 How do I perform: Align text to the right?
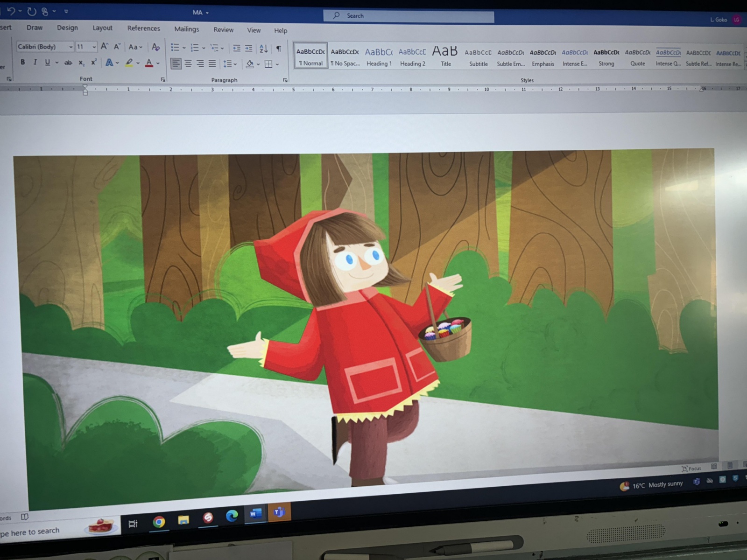[x=200, y=63]
